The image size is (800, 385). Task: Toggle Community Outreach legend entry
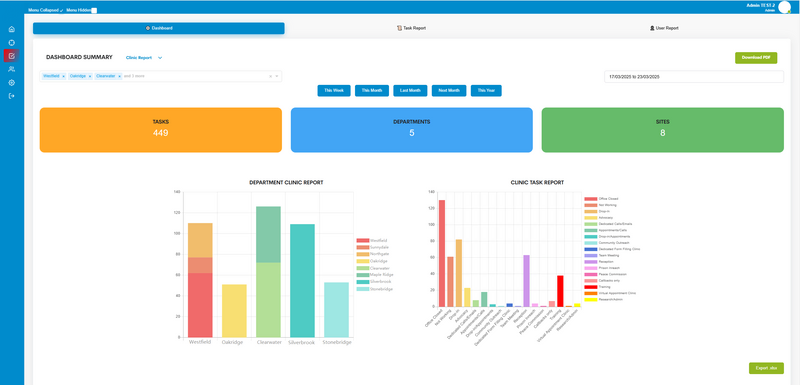[607, 243]
